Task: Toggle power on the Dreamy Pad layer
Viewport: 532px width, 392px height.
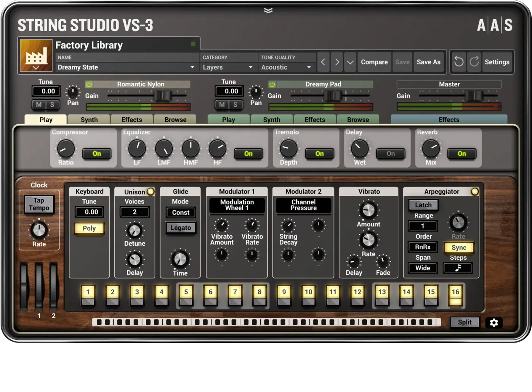Action: 272,84
